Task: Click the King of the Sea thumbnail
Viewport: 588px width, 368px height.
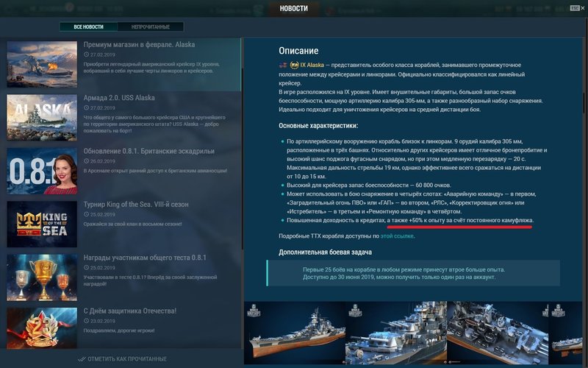Action: (x=42, y=224)
